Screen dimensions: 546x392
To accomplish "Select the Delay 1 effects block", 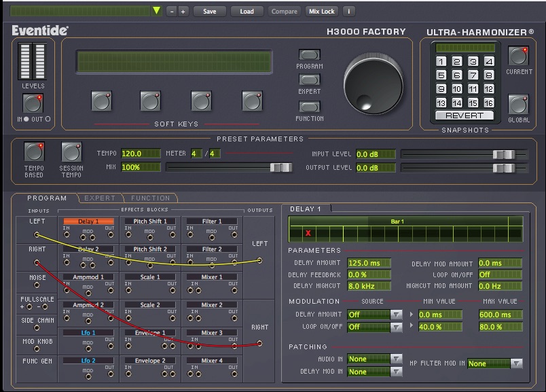I will pos(88,221).
